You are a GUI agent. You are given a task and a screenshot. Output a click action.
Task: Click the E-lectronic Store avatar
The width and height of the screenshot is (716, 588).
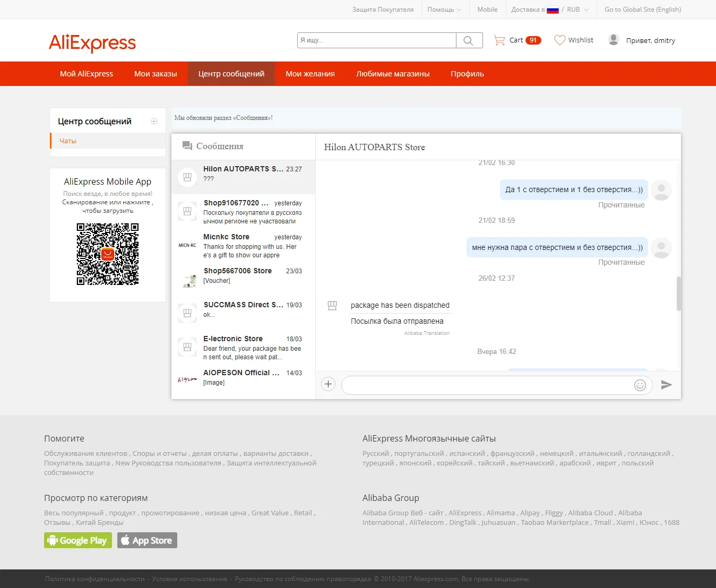187,347
